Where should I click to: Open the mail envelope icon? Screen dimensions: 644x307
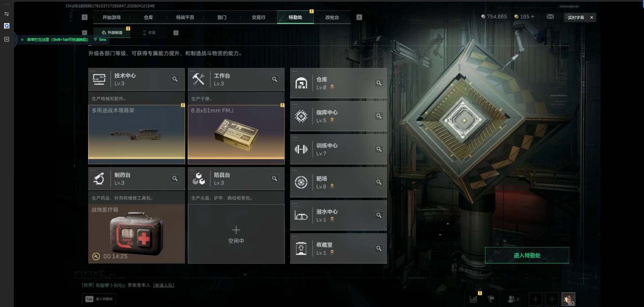click(x=550, y=17)
